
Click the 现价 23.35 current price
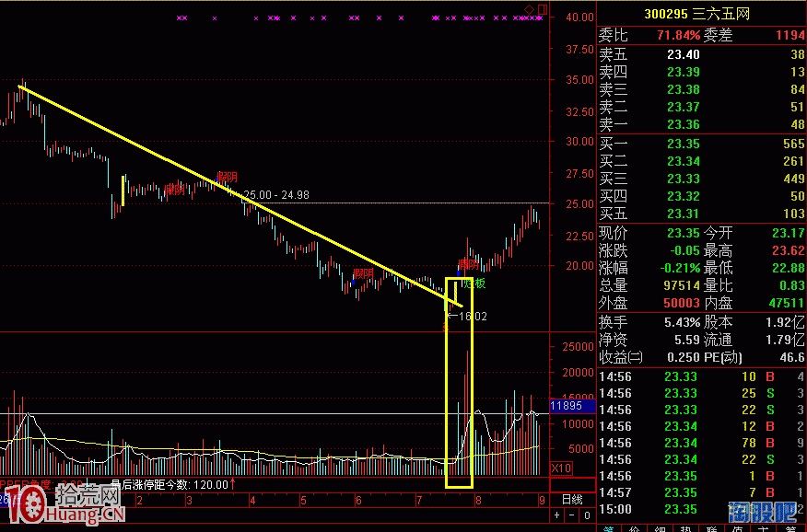684,233
